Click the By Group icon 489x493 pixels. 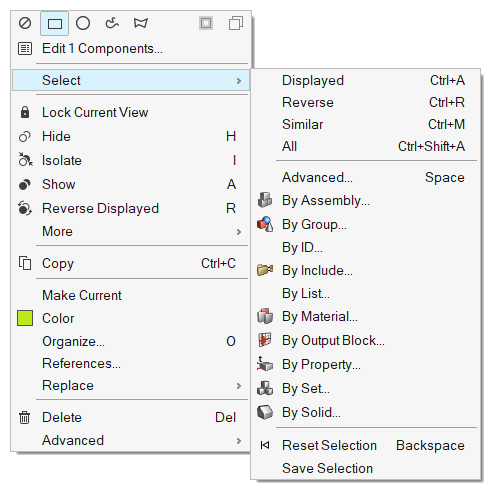265,224
